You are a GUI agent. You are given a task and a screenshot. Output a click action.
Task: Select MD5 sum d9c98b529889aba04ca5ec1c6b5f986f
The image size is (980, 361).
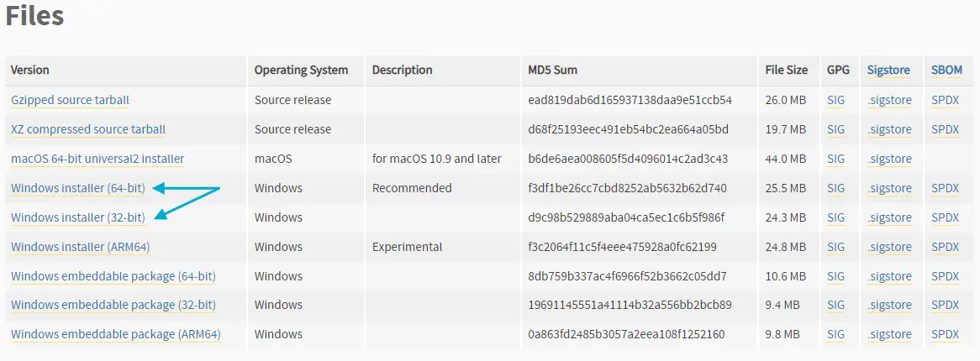pos(626,217)
